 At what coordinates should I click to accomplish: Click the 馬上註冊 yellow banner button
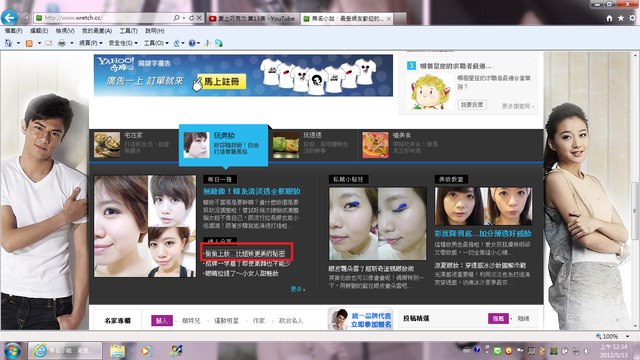[222, 82]
